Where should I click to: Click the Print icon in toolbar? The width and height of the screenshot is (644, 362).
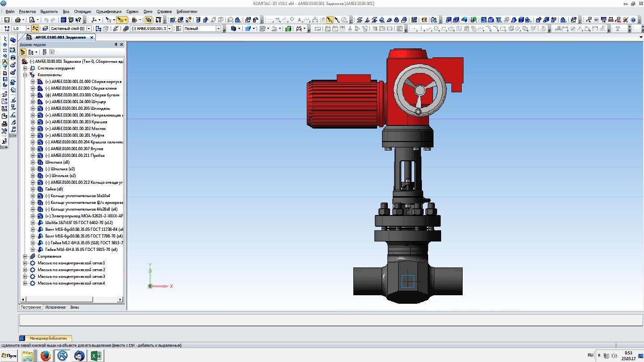[17, 20]
